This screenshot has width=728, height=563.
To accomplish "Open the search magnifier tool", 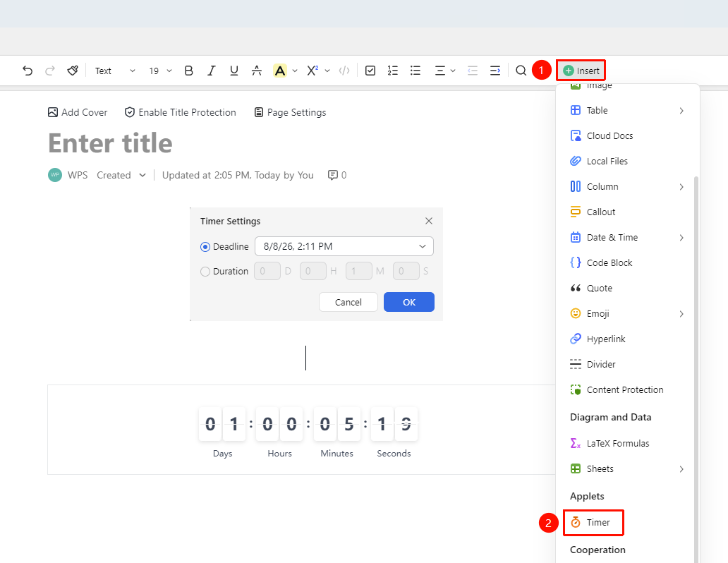I will click(521, 71).
